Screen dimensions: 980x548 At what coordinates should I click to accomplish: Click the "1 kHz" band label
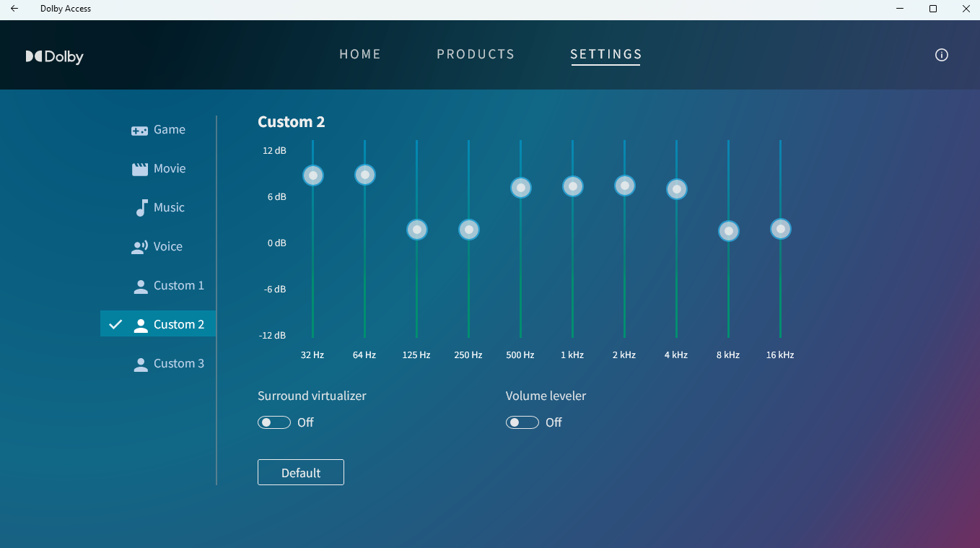[572, 355]
